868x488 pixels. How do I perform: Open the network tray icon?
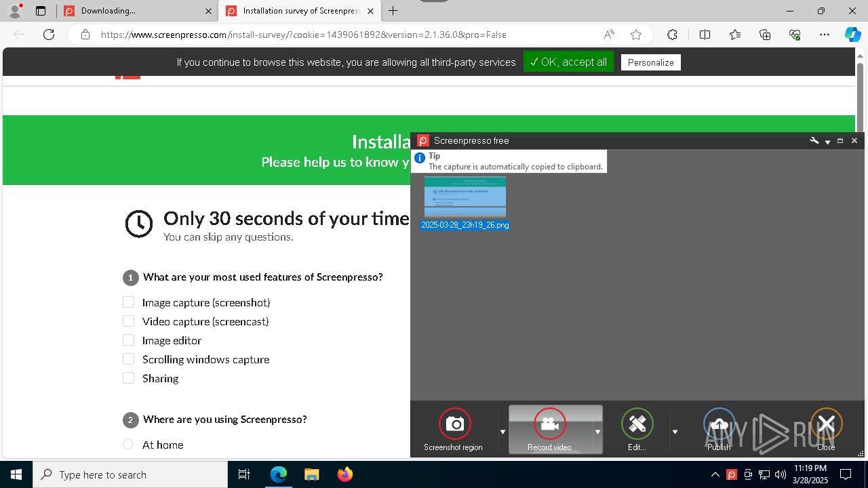(x=764, y=474)
